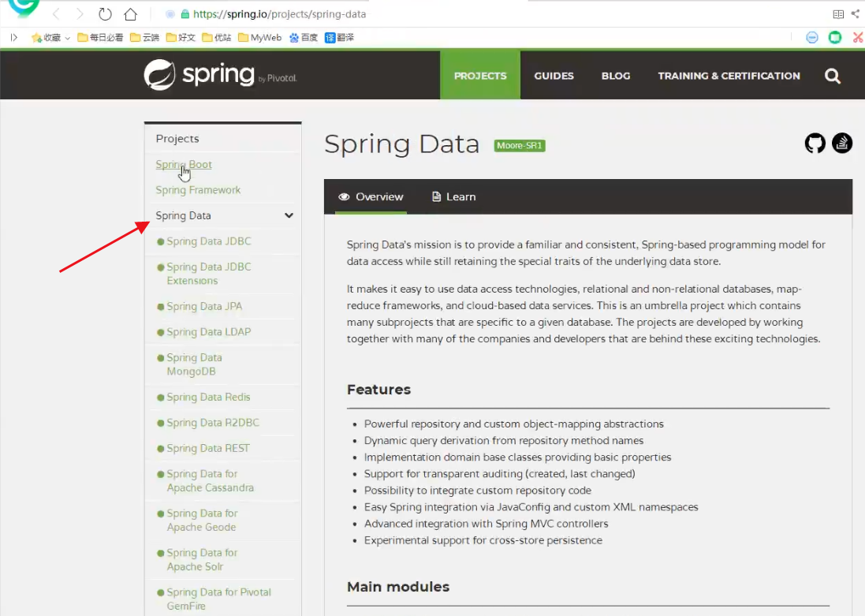Click the green padlock security icon
Viewport: 865px width, 616px height.
tap(185, 14)
